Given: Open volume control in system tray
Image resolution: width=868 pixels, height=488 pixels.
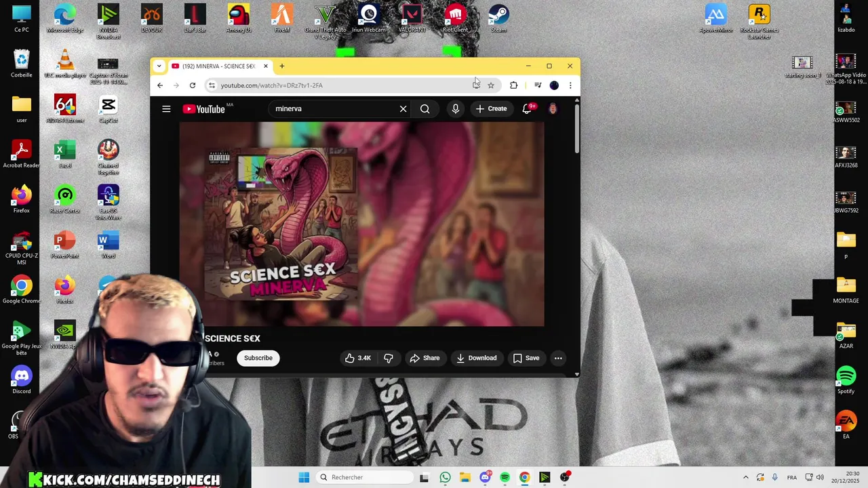Looking at the screenshot, I should click(820, 477).
